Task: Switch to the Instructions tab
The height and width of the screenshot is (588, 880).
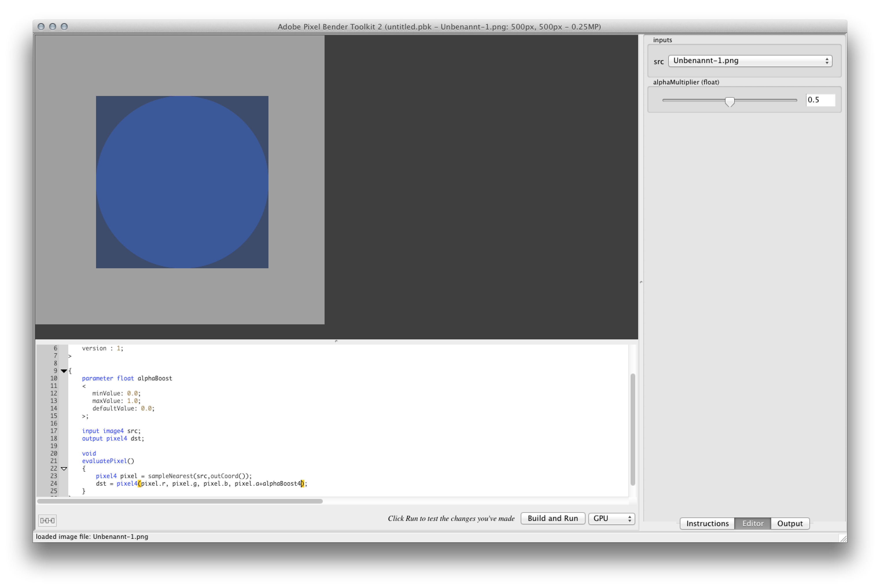Action: click(x=707, y=523)
